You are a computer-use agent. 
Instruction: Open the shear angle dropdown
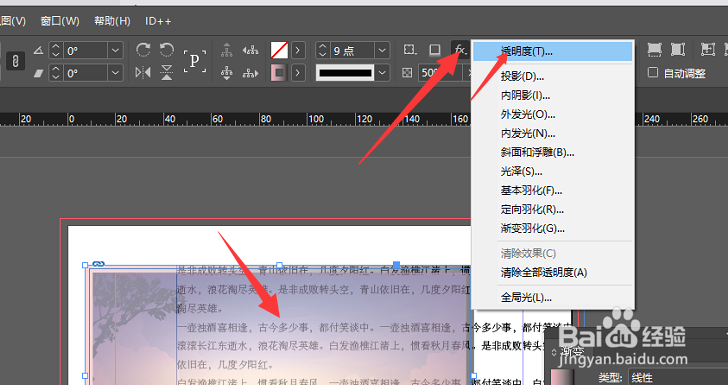click(115, 73)
